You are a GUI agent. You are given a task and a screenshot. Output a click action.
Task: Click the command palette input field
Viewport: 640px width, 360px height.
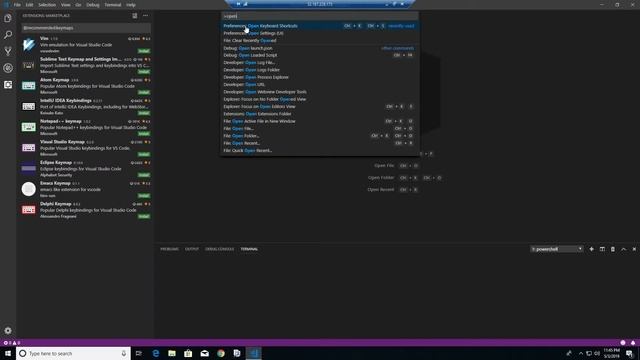(320, 16)
